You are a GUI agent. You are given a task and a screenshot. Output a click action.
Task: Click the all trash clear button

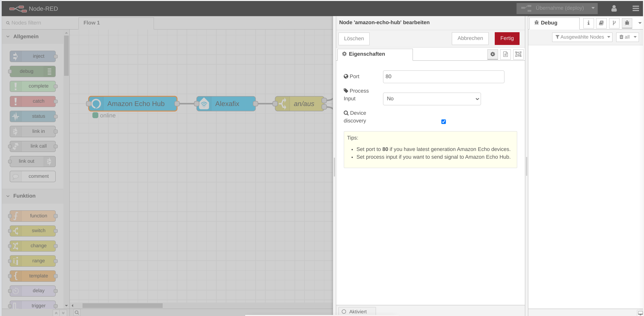click(624, 37)
